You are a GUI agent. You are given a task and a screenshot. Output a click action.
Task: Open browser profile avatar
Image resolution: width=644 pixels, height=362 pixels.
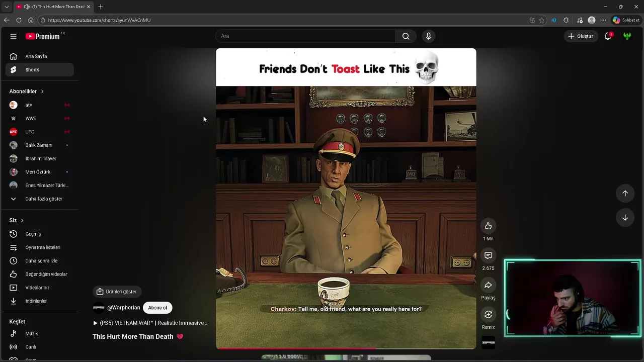592,20
